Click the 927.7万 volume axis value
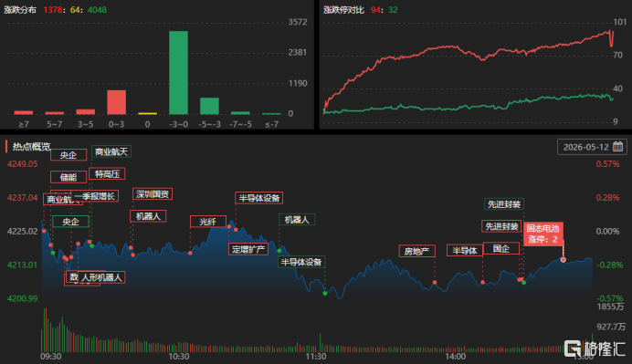Screen dimensions: 632x364 point(611,327)
